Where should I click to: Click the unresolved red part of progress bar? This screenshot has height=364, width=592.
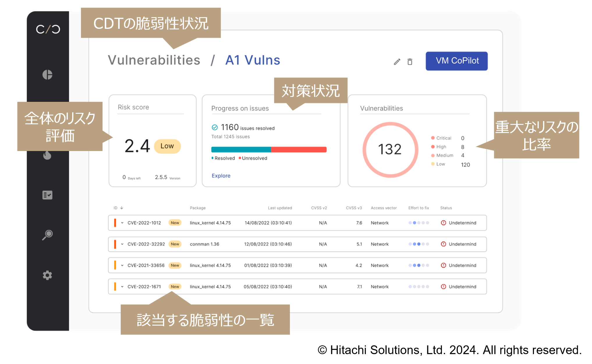(x=299, y=150)
